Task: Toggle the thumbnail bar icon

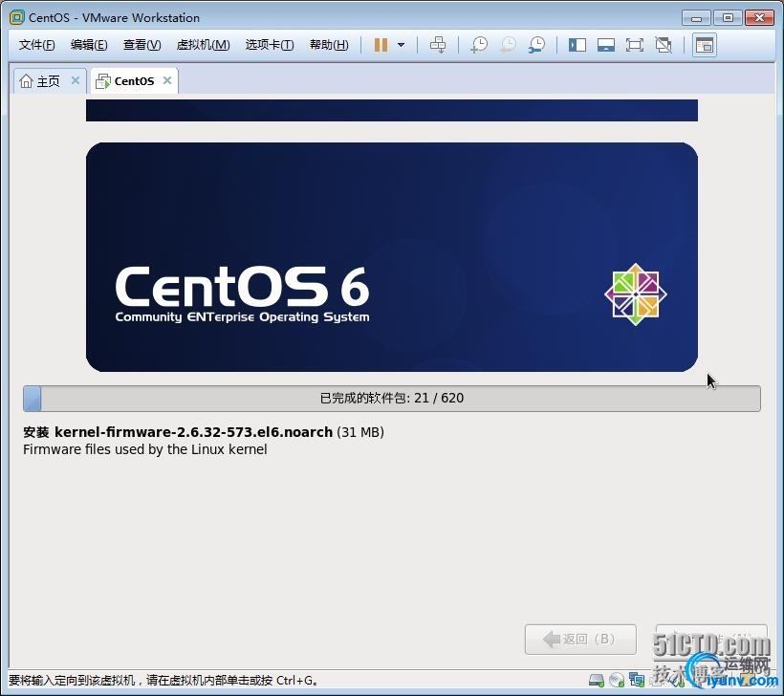Action: click(x=606, y=45)
